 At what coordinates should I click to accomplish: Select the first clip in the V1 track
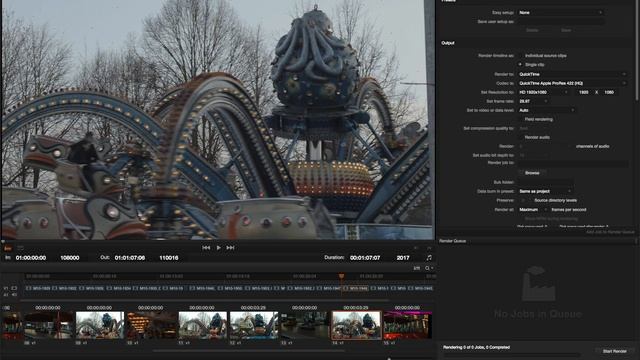pyautogui.click(x=39, y=288)
